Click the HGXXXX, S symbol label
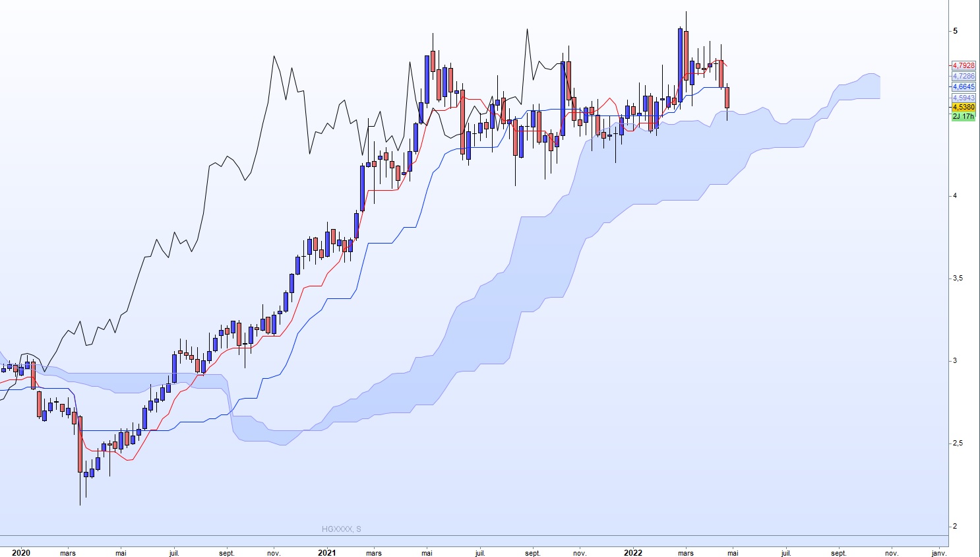 [341, 529]
